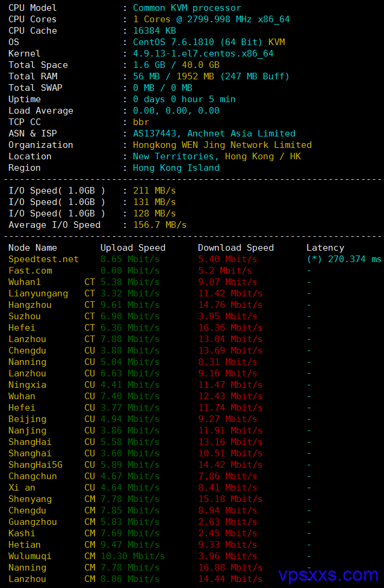This screenshot has height=588, width=384.
Task: Click the Speedtest.net node name
Action: [43, 259]
